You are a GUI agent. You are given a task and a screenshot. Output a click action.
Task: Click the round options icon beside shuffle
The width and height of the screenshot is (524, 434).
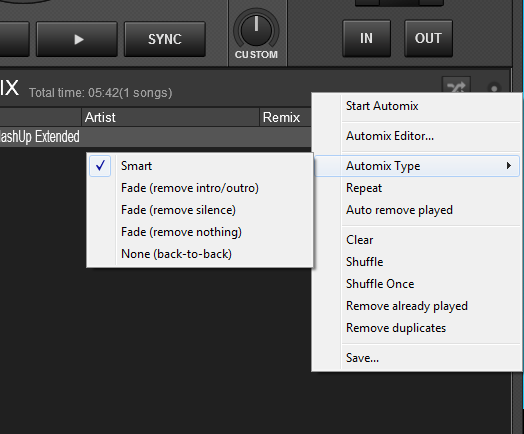click(494, 88)
